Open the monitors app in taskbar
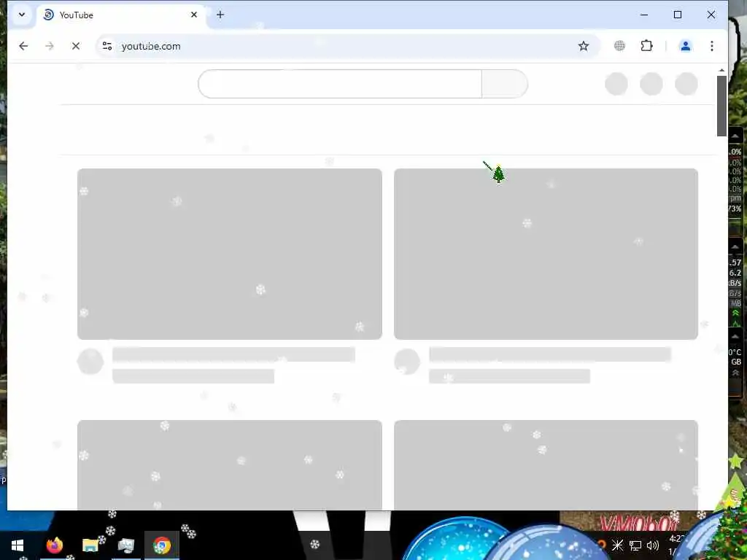This screenshot has width=747, height=560. pos(125,545)
